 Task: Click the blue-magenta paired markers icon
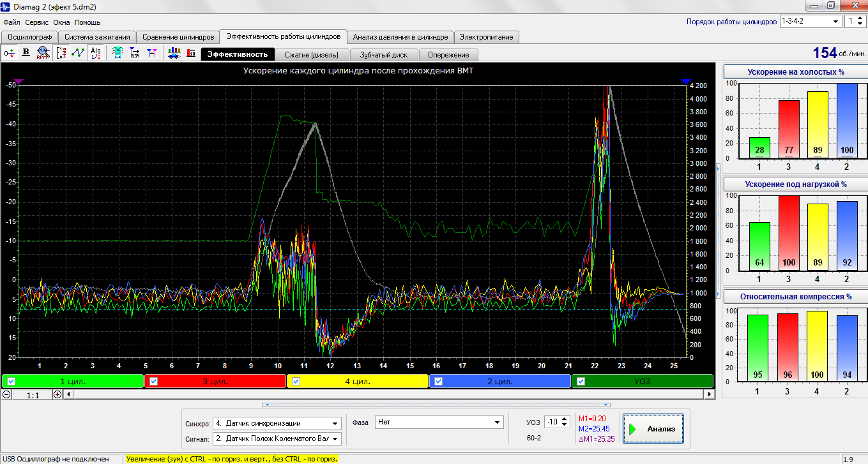pyautogui.click(x=151, y=53)
